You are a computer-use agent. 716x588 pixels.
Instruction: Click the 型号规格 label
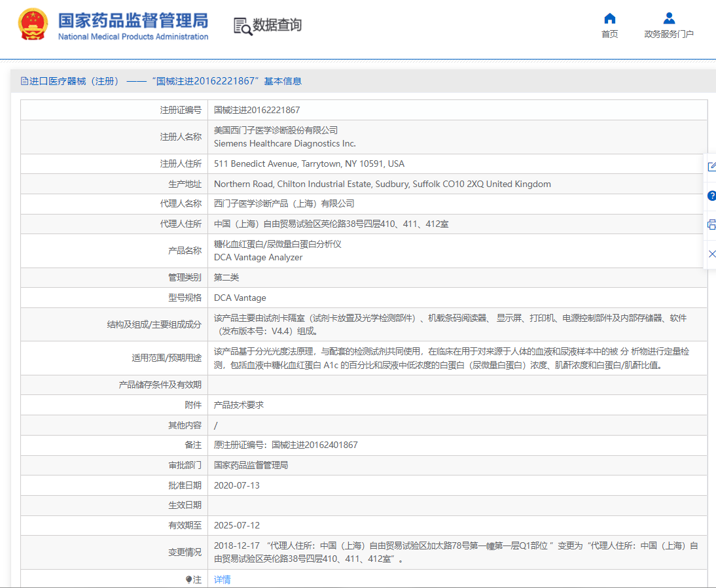[185, 298]
